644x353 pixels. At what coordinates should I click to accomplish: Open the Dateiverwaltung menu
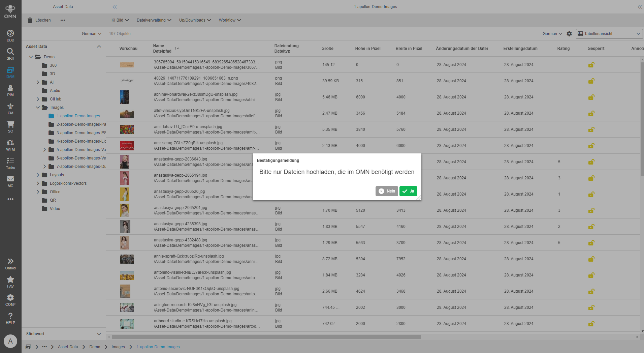point(154,20)
